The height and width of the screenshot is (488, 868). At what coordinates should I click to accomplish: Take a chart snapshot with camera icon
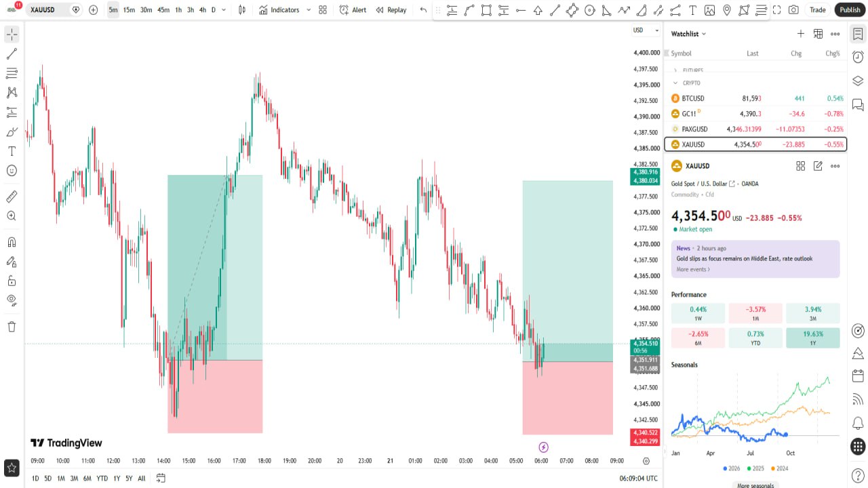[793, 10]
